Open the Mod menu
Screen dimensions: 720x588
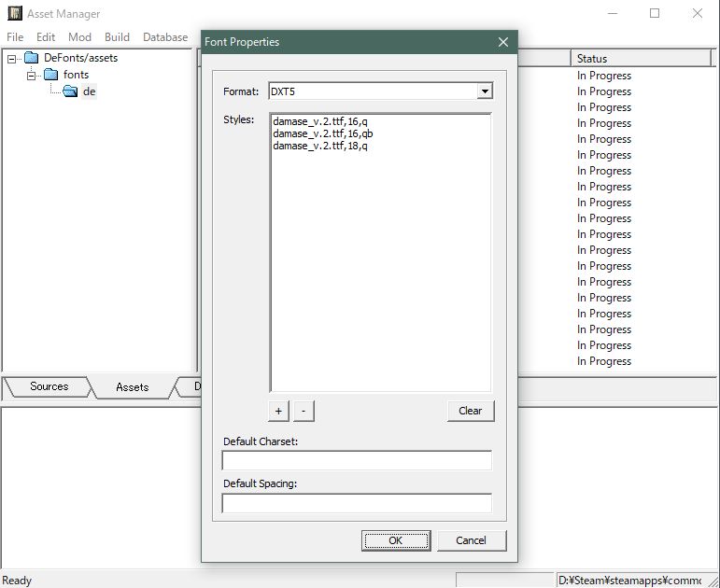pyautogui.click(x=80, y=37)
